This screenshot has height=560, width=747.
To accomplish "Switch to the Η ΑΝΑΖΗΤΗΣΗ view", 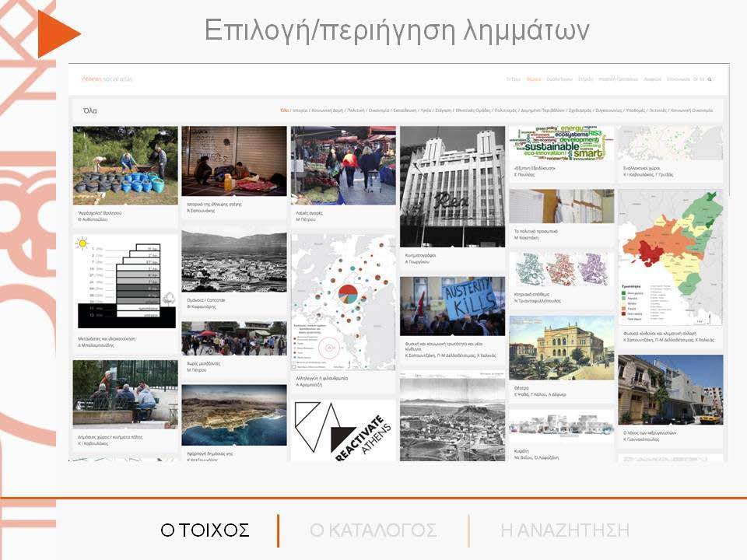I will [565, 530].
